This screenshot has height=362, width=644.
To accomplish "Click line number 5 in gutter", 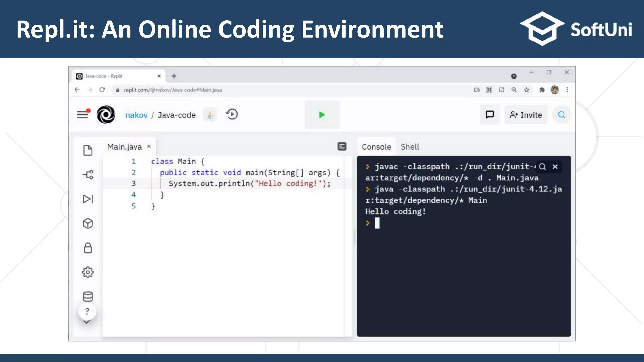I will tap(134, 206).
